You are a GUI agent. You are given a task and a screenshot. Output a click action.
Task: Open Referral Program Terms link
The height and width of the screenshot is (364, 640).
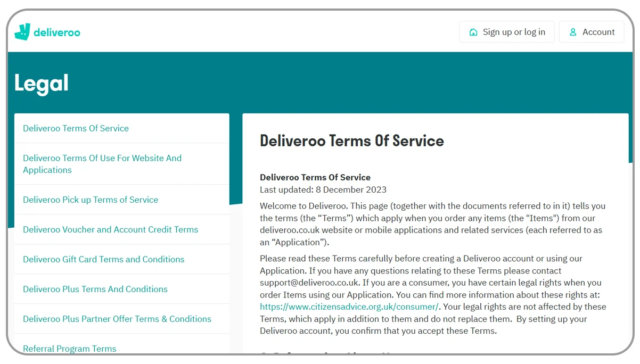coord(69,349)
